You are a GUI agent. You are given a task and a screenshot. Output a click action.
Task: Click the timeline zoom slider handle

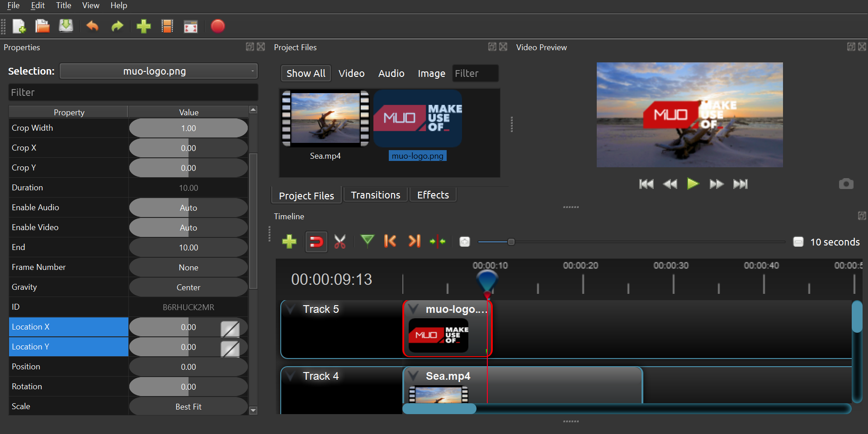click(x=511, y=242)
